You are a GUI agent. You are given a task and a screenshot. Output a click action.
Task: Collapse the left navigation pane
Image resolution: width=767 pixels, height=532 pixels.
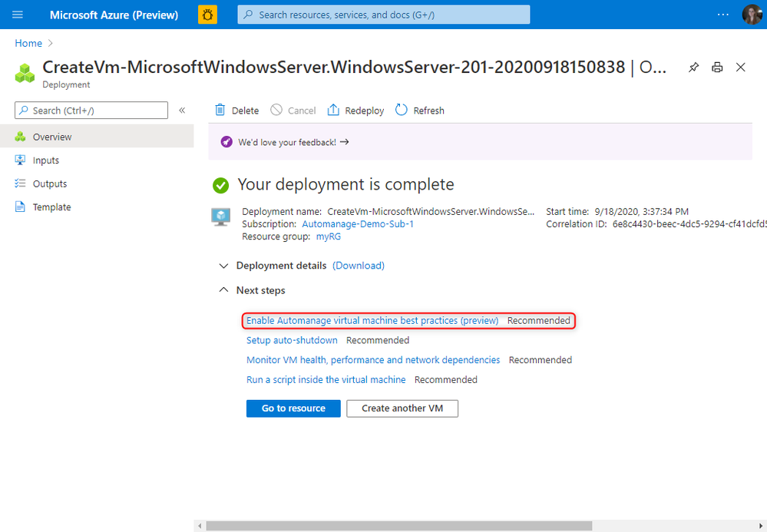tap(182, 111)
